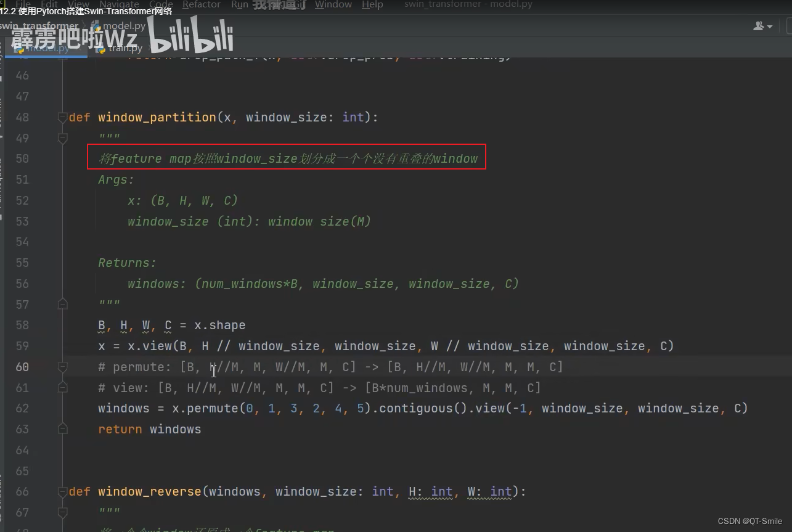Switch to the train.py editor tab
The height and width of the screenshot is (532, 792).
pyautogui.click(x=120, y=48)
